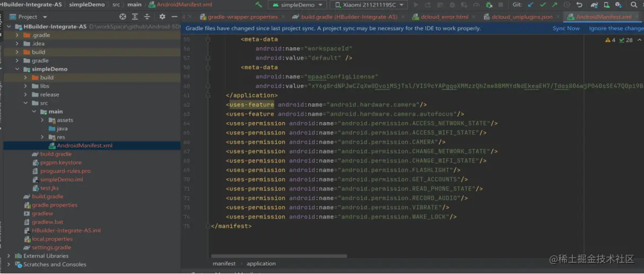Click Select Opened File target icon in Project panel
This screenshot has height=274, width=644.
(x=123, y=17)
